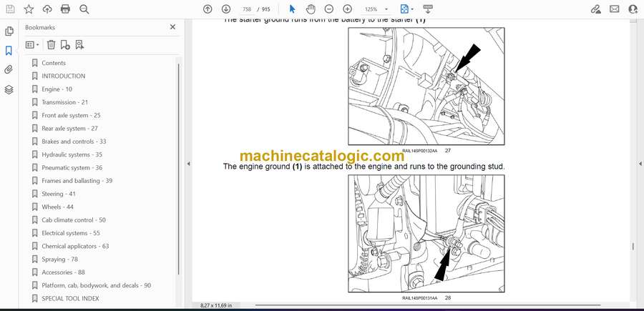Toggle the Layers panel in sidebar

point(9,89)
